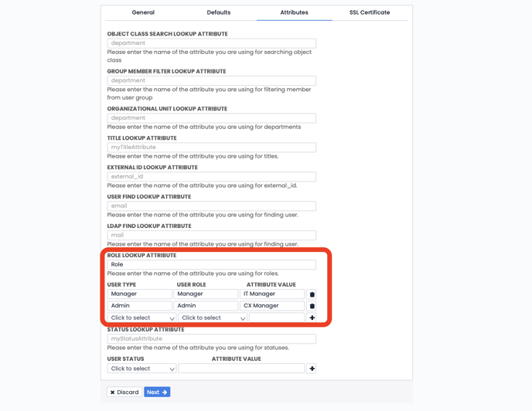Open the empty User Role dropdown
Screen dimensions: 532x411
coord(213,318)
